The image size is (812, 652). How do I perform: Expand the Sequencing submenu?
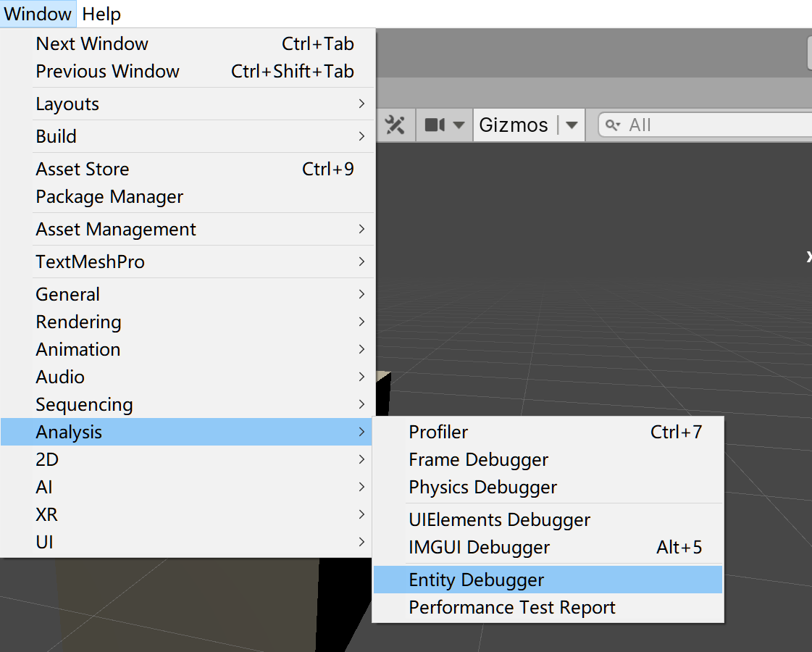point(188,404)
